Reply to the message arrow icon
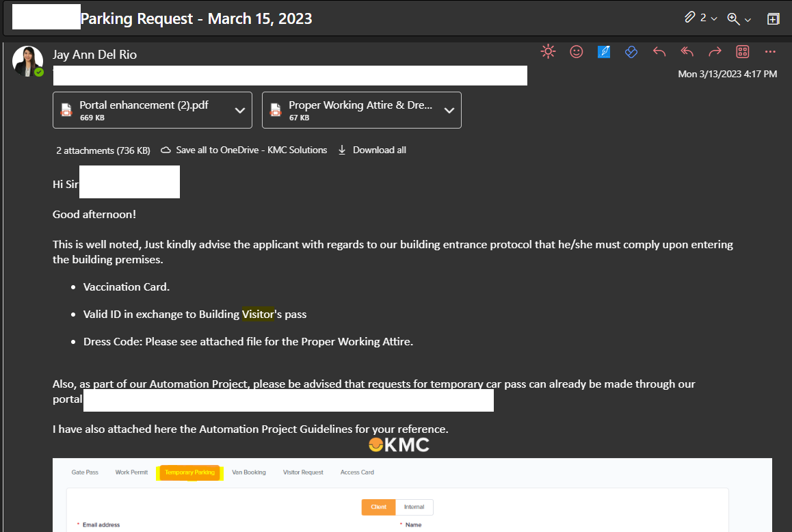Screen dimensions: 792x532 [x=659, y=51]
